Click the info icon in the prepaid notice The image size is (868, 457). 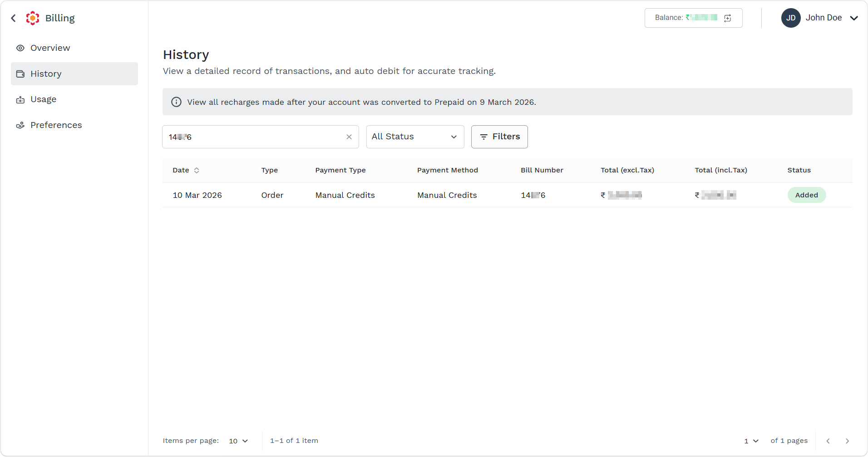tap(176, 102)
